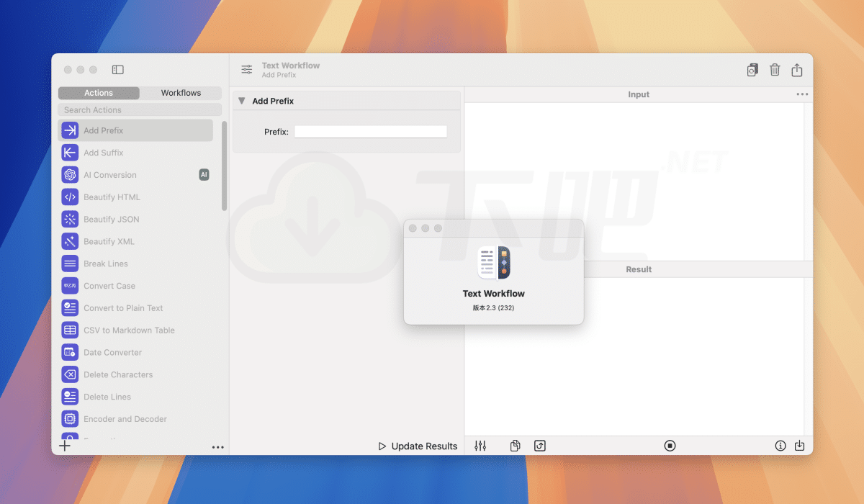Switch to the Workflows tab
The height and width of the screenshot is (504, 864).
pyautogui.click(x=181, y=93)
